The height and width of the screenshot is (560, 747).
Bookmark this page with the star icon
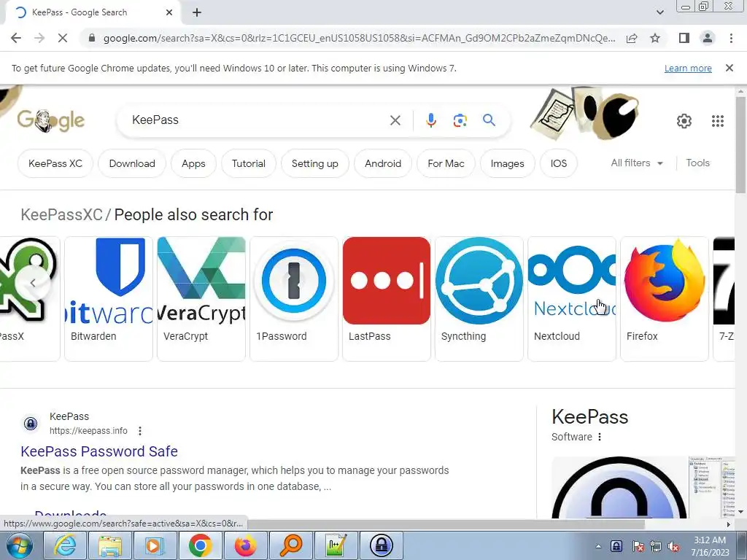pyautogui.click(x=655, y=38)
